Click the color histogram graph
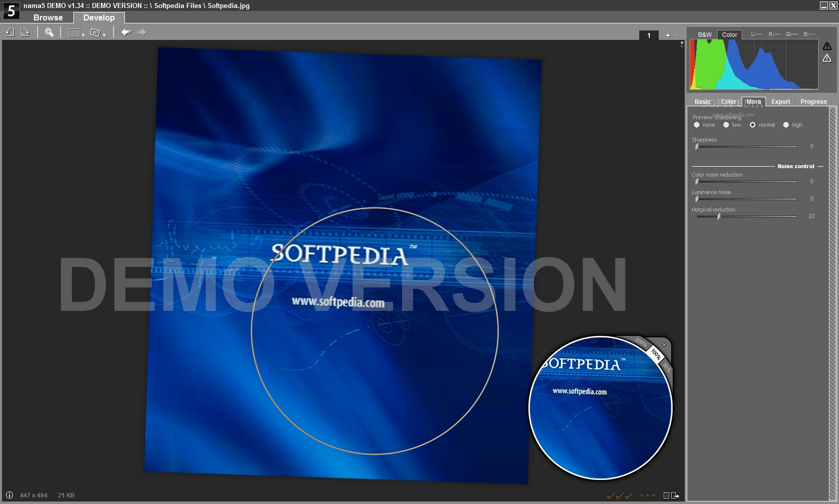 [x=754, y=64]
